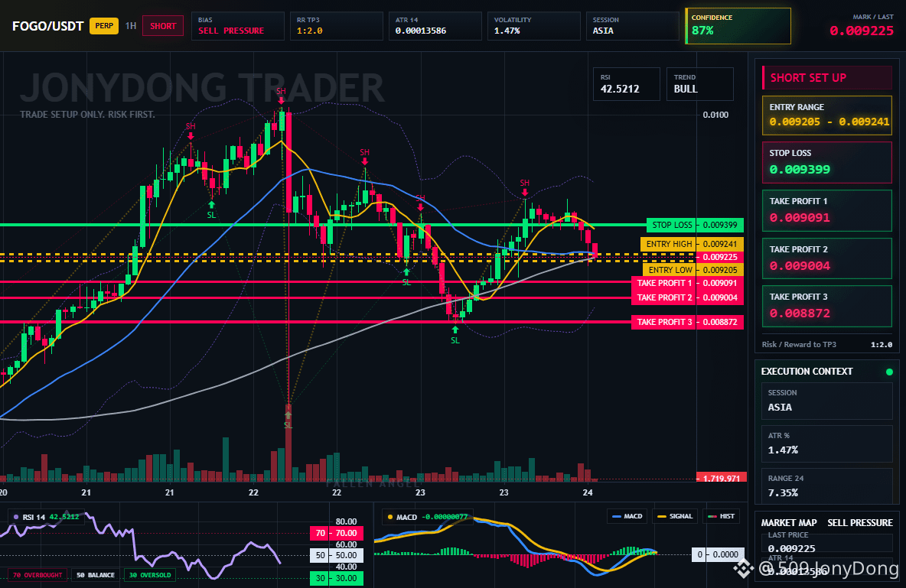Click the green 30 30.00 RSI level tag
This screenshot has height=588, width=906.
point(337,578)
